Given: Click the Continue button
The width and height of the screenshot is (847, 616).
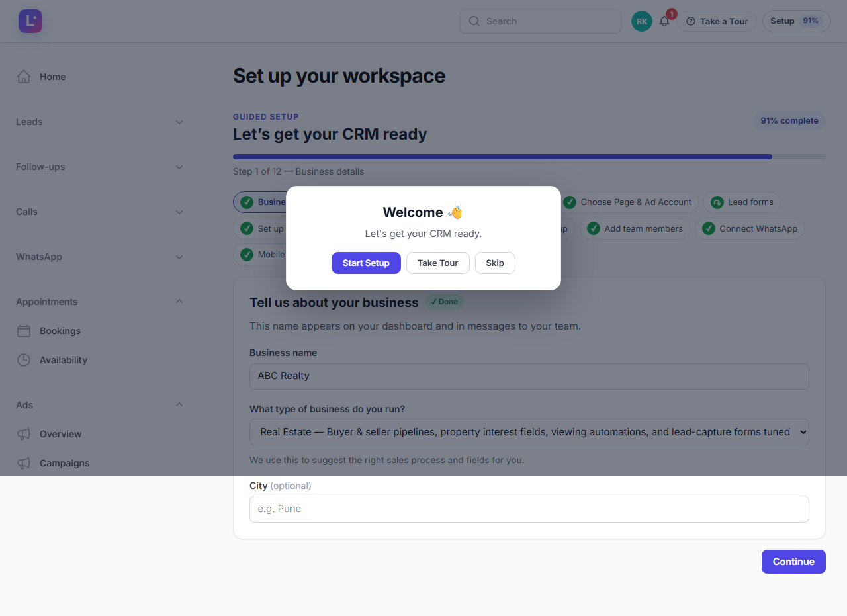Looking at the screenshot, I should click(x=793, y=562).
